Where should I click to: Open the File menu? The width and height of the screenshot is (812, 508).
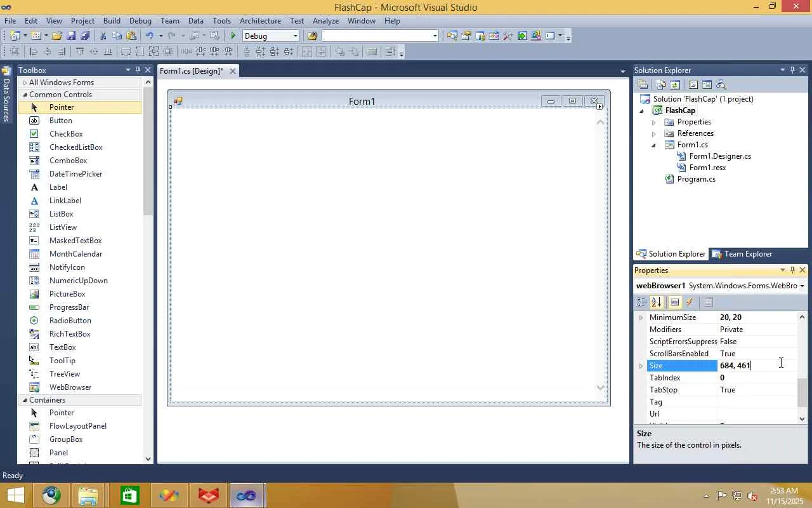(x=10, y=21)
